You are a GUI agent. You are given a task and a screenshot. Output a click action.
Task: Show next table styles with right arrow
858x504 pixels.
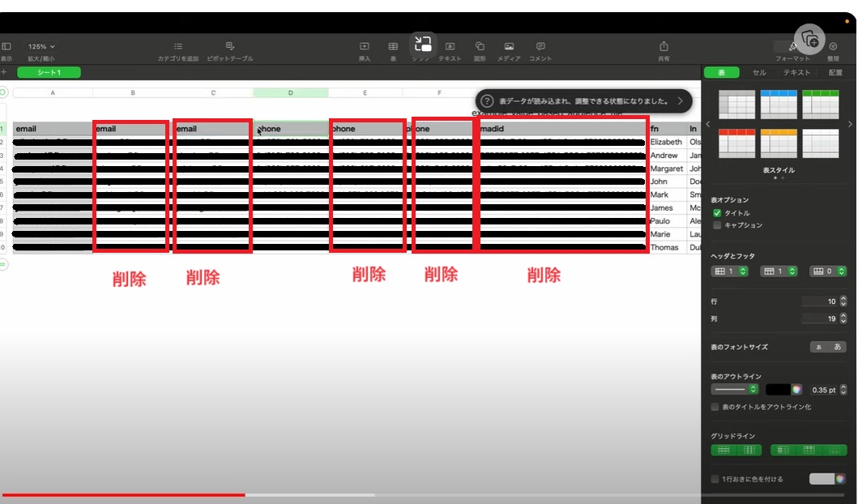pyautogui.click(x=850, y=124)
